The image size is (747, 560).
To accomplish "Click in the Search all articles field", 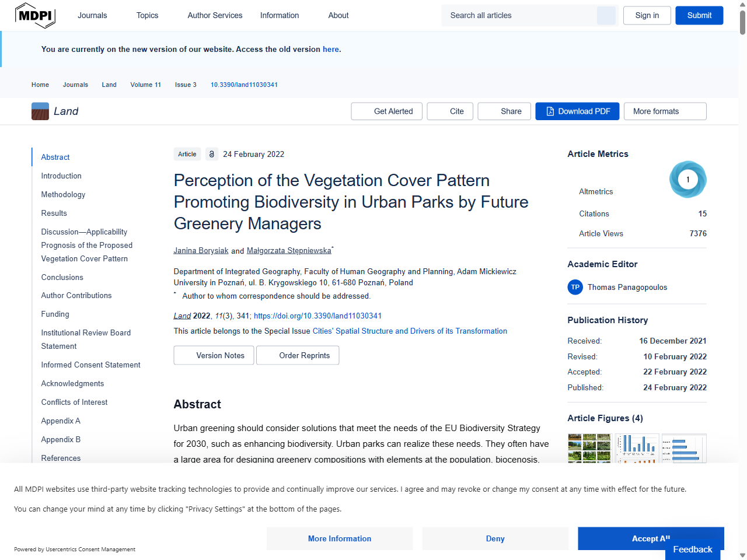I will click(x=519, y=16).
